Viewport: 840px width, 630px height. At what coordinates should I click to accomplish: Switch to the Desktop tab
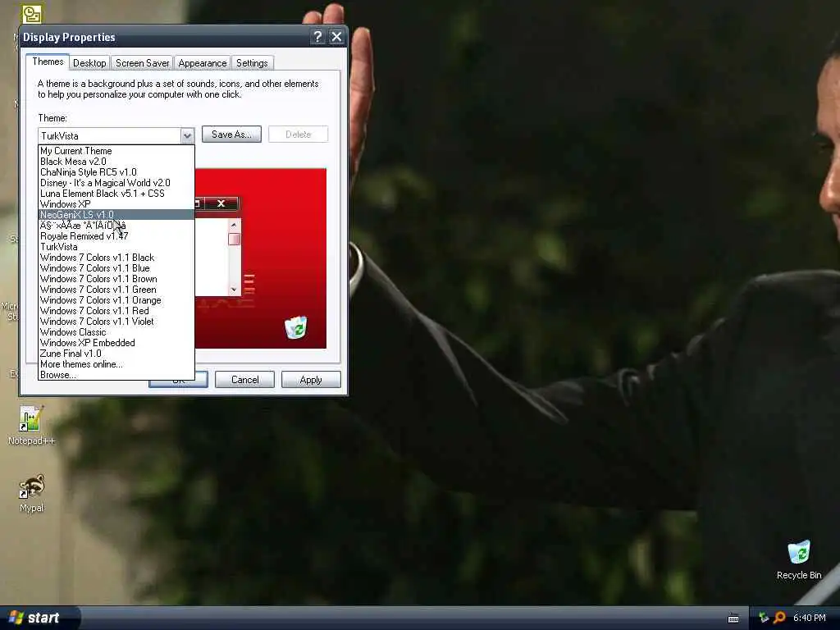[x=89, y=63]
